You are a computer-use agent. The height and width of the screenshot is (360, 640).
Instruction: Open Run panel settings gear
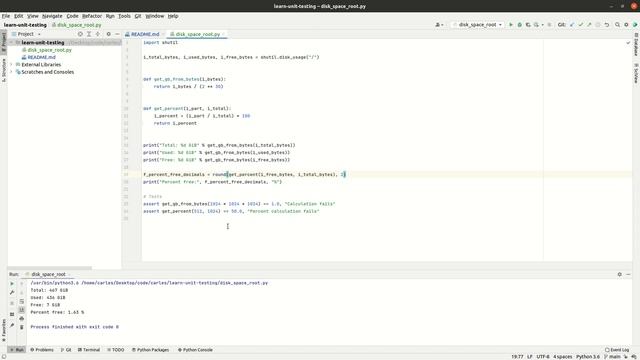620,274
